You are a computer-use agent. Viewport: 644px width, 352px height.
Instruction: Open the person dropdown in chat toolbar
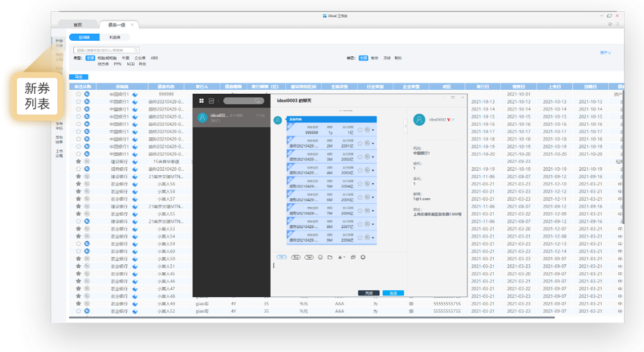pyautogui.click(x=342, y=257)
